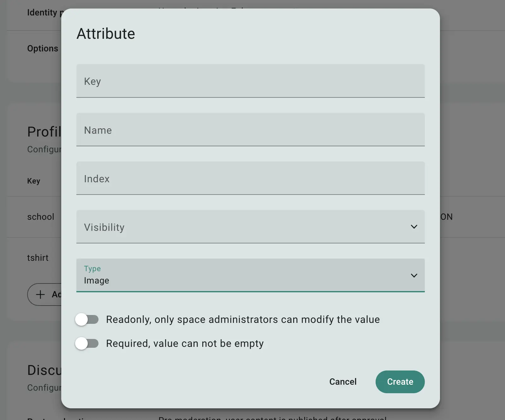
Task: Click the Key column header in table
Action: click(33, 181)
